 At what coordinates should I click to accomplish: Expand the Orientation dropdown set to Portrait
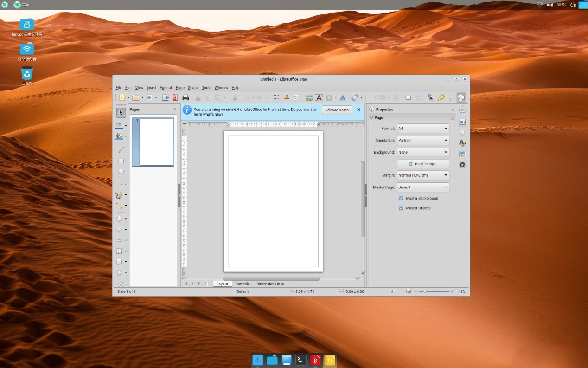423,140
